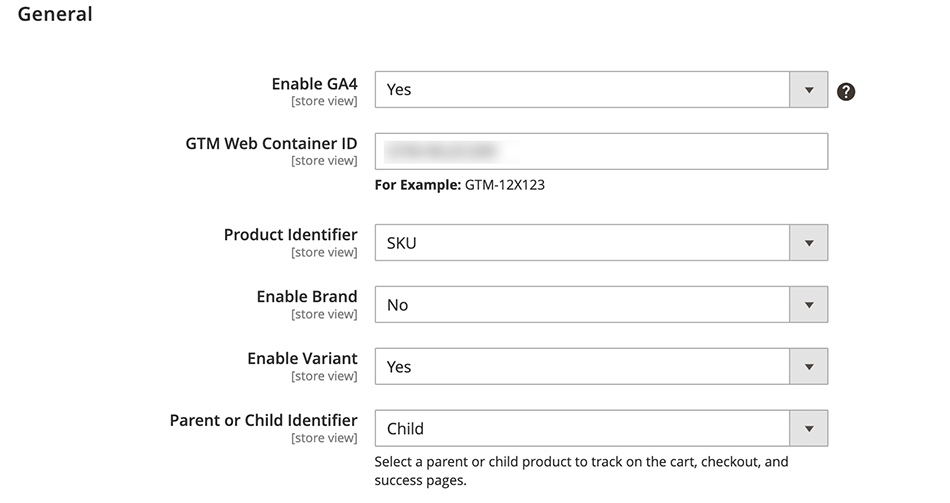Click the GTM-12X123 example hint text
950x503 pixels.
[504, 185]
